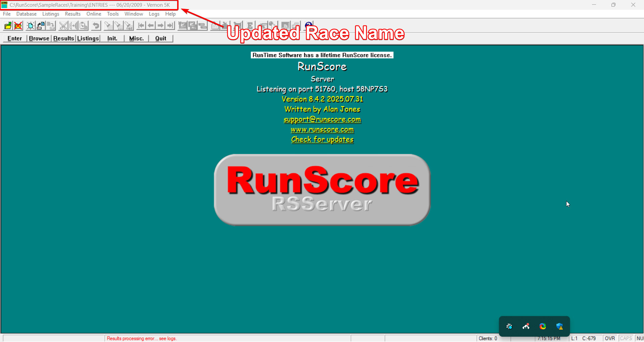Click the middle flashlight search icon
Screen dimensions: 644x342
click(x=118, y=26)
